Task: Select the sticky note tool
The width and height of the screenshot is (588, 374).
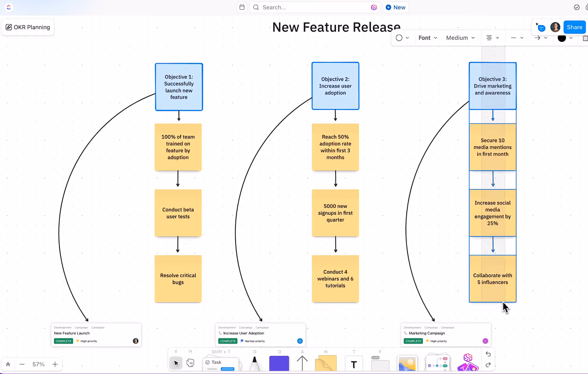Action: (326, 363)
